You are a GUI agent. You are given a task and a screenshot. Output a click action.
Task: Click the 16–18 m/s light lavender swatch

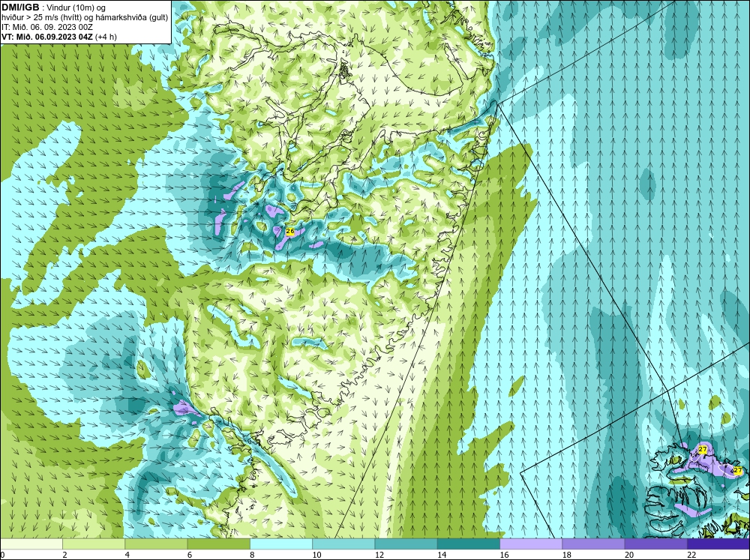coord(531,544)
